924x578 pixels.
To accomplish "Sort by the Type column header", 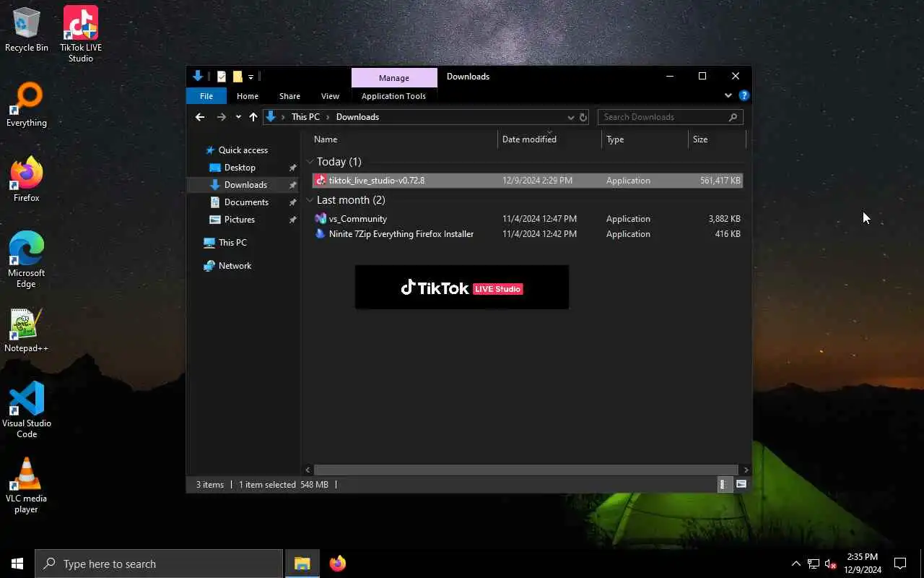I will 645,139.
